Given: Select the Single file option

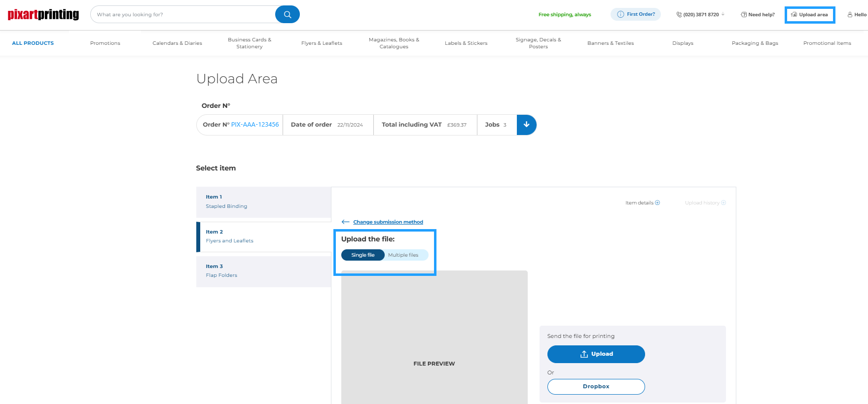Looking at the screenshot, I should pos(363,255).
